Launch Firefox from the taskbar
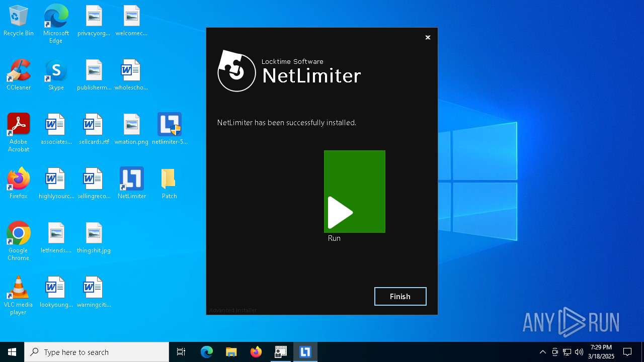The width and height of the screenshot is (644, 362). [x=256, y=352]
